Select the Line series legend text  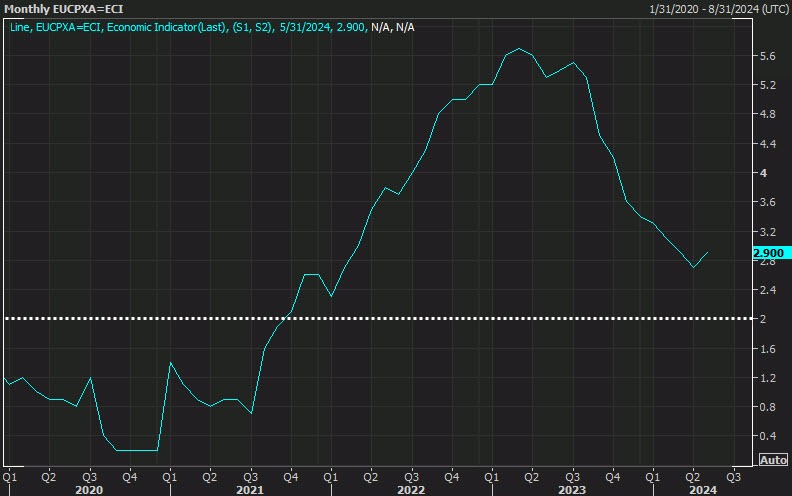[x=22, y=25]
